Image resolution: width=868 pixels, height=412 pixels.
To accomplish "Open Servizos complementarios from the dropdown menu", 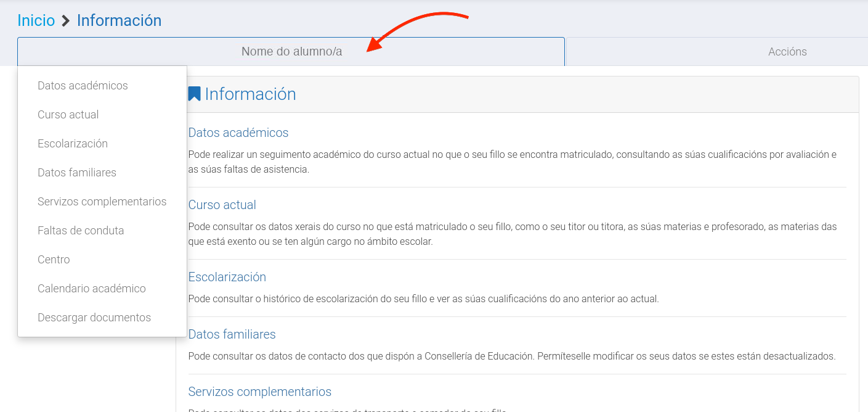I will (x=102, y=202).
